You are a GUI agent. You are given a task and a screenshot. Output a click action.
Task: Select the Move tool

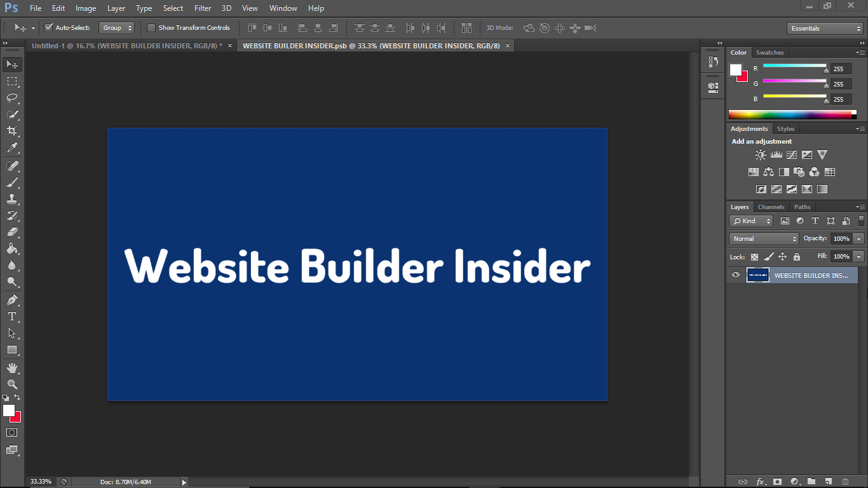11,64
